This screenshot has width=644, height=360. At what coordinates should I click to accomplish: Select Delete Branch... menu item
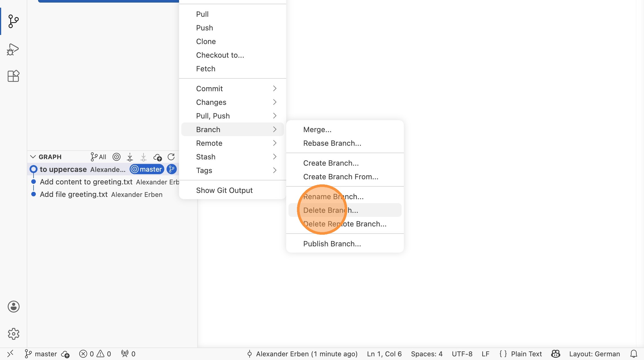pos(331,210)
